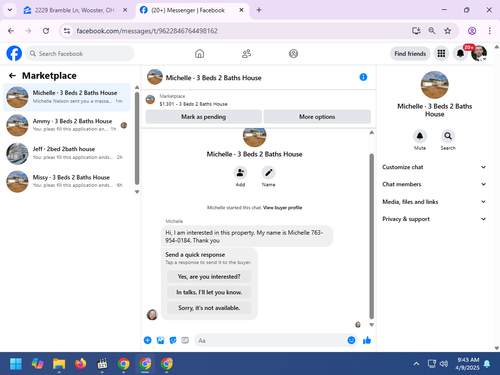This screenshot has width=500, height=375.
Task: Reload the page in Chrome
Action: (x=46, y=31)
